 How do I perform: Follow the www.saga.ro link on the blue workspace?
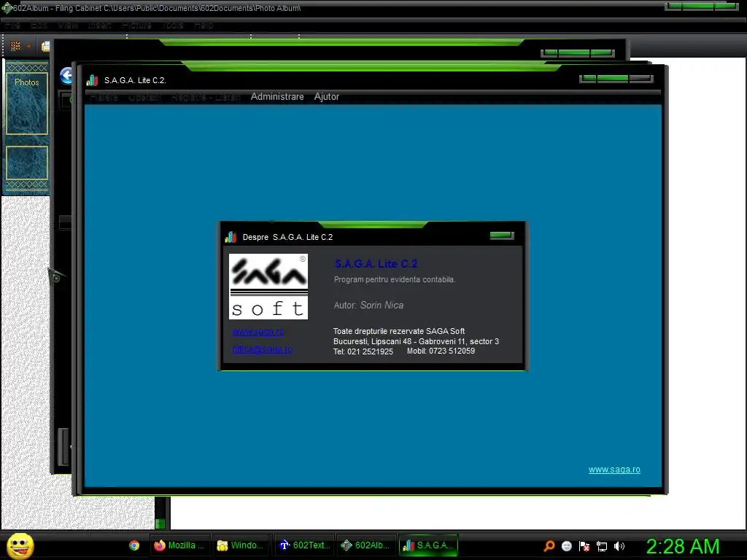pos(614,470)
